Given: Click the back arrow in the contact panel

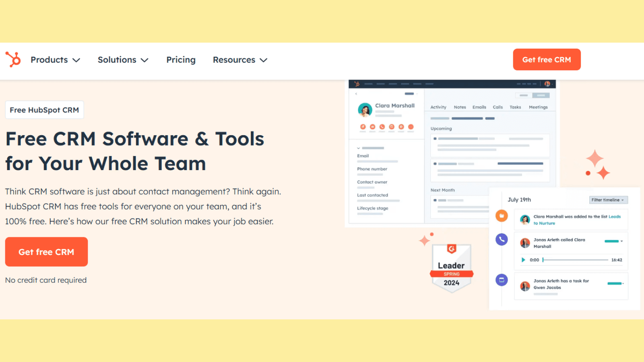Looking at the screenshot, I should [356, 94].
